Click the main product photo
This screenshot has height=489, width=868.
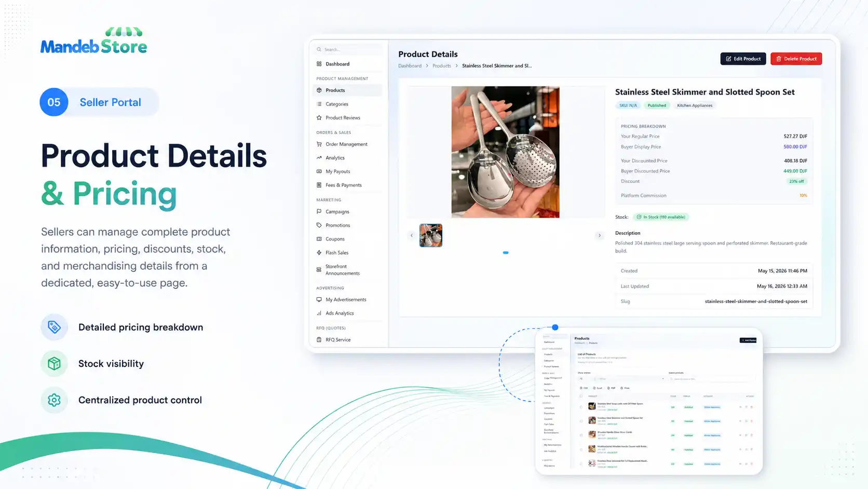pos(505,152)
